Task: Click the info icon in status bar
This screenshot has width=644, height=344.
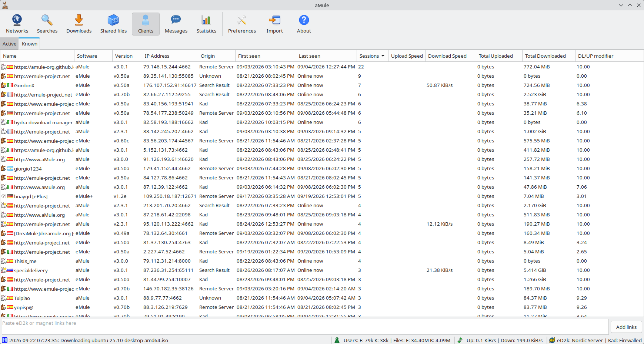Action: tap(4, 340)
